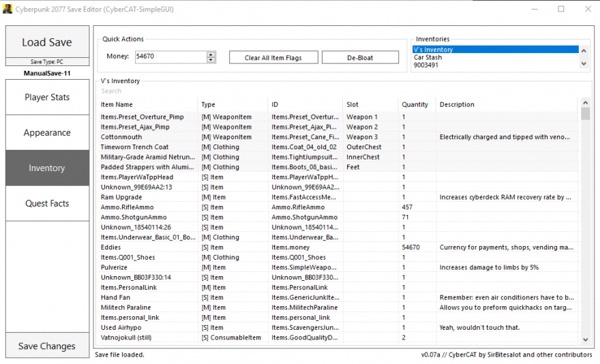Select the Cottonmouth weapon row
Viewport: 600px width, 364px height.
(x=339, y=137)
